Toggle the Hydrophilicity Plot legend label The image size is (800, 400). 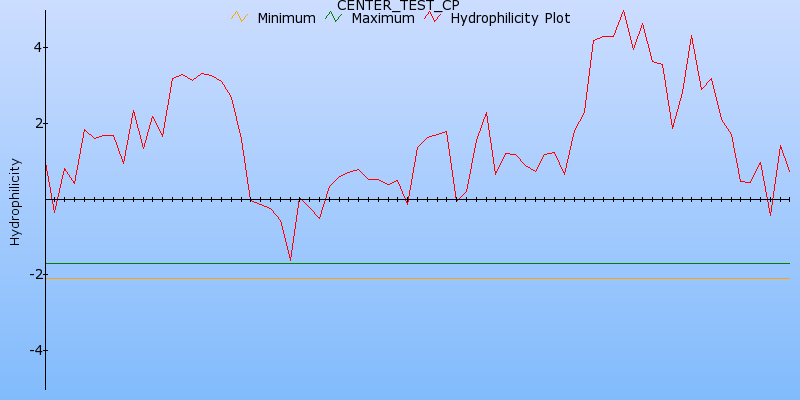(x=510, y=18)
